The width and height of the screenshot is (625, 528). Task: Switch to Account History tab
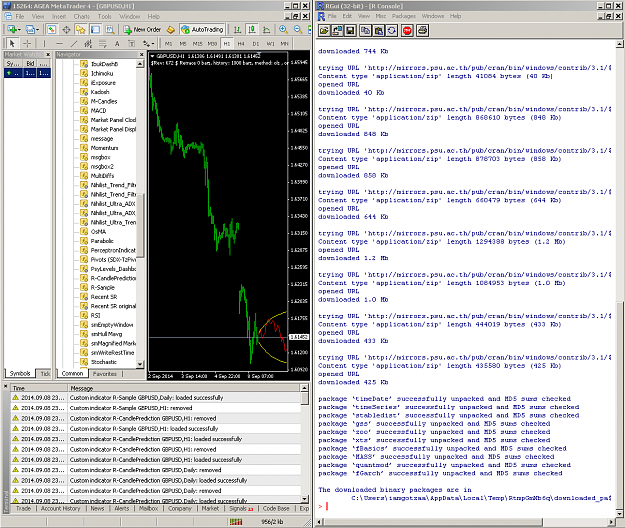coord(61,508)
